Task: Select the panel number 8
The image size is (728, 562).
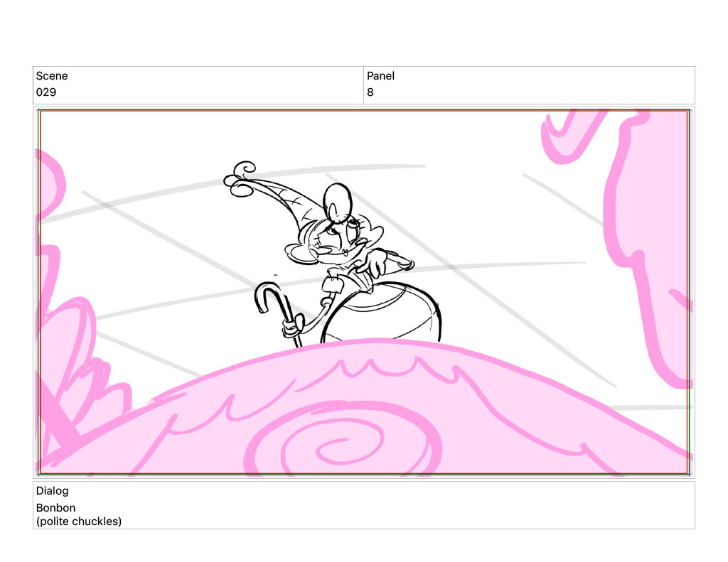Action: point(370,92)
